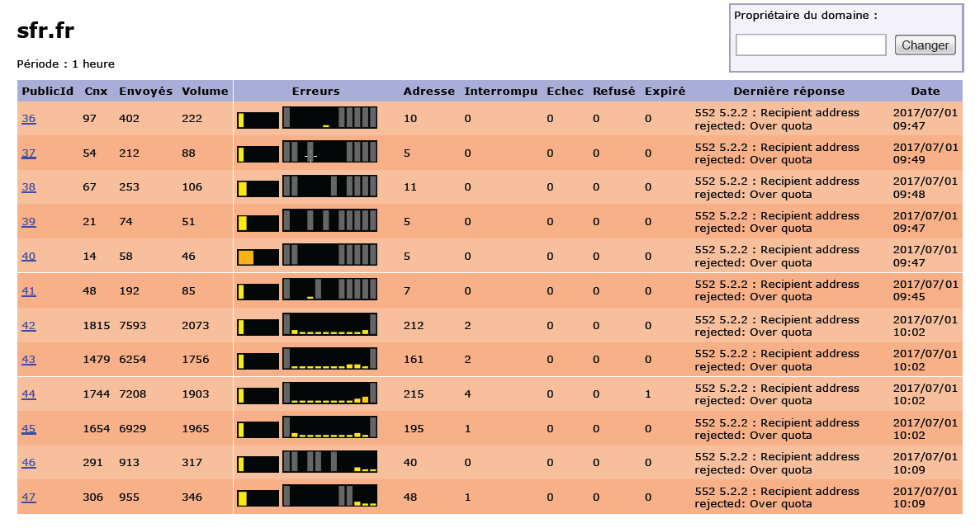
Task: Open PublicId 47 link
Action: point(29,497)
